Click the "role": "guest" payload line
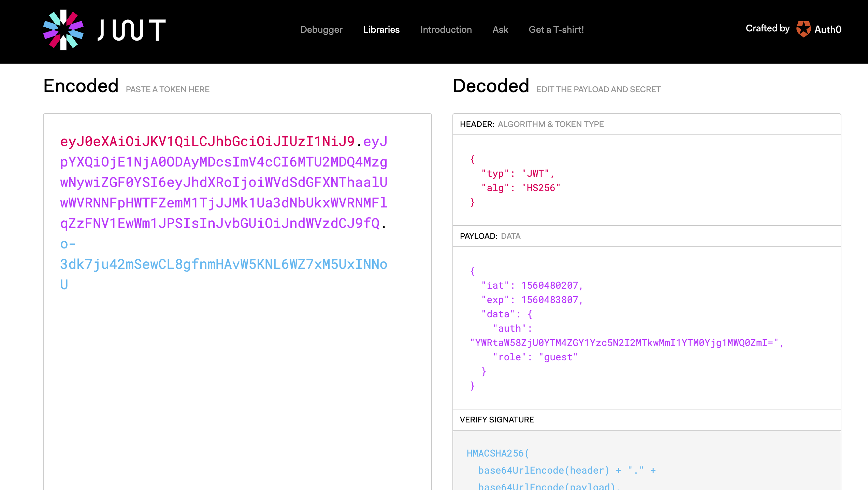Screen dimensions: 868x490 coord(535,357)
